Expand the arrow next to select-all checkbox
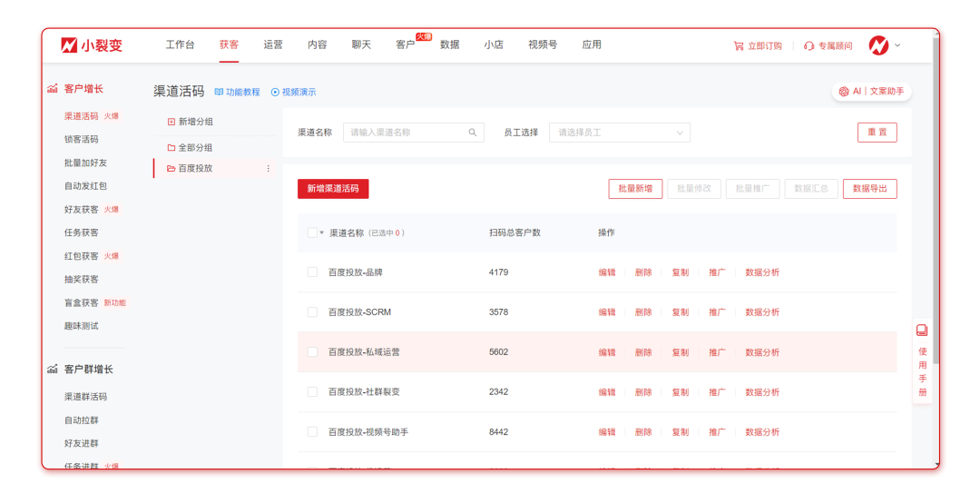 [321, 233]
